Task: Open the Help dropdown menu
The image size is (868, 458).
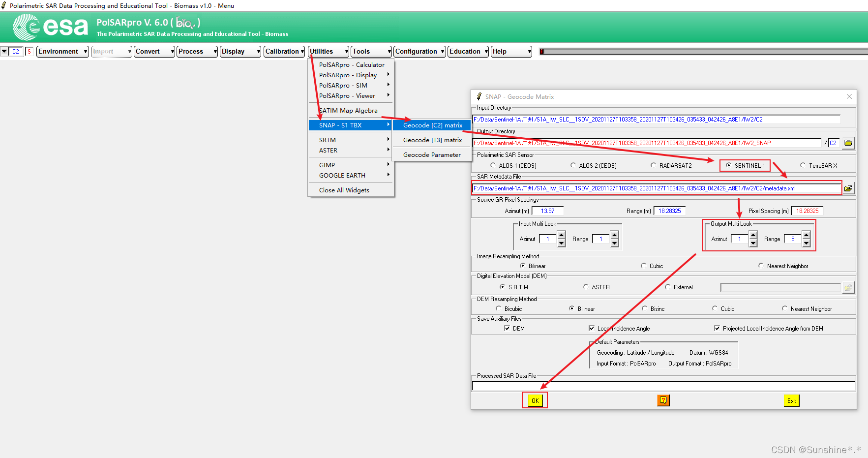Action: (x=511, y=52)
